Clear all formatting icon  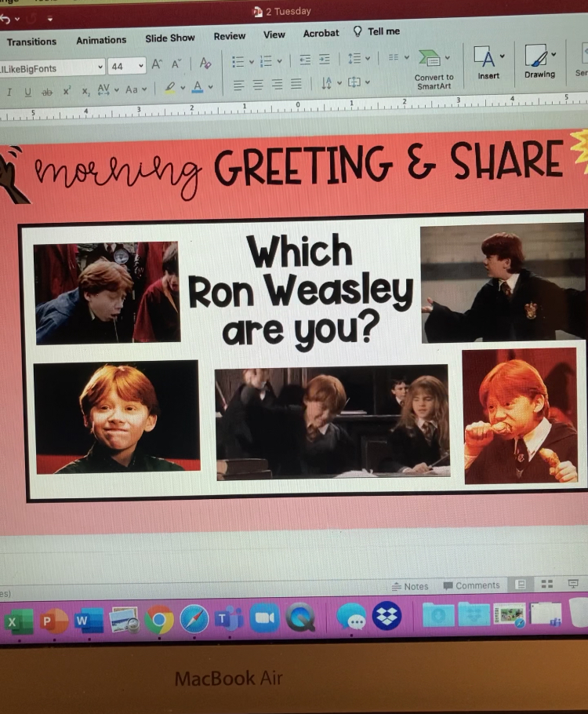(205, 63)
